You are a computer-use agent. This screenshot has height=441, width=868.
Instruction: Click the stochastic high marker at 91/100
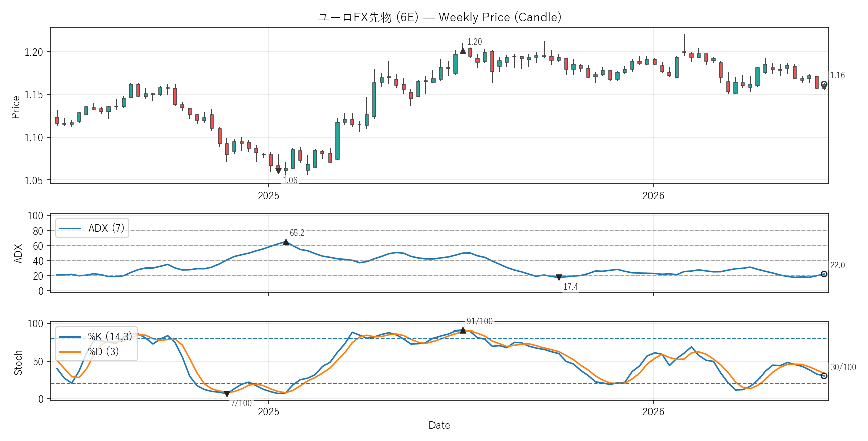point(463,330)
